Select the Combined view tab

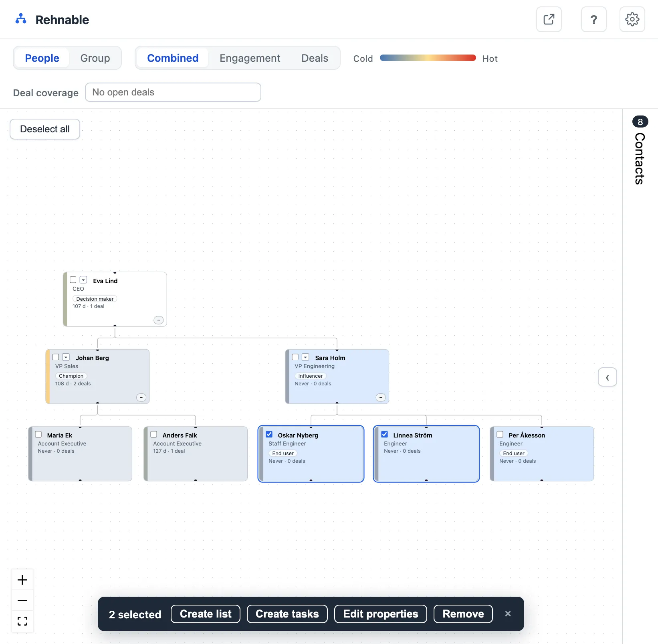[x=173, y=58]
